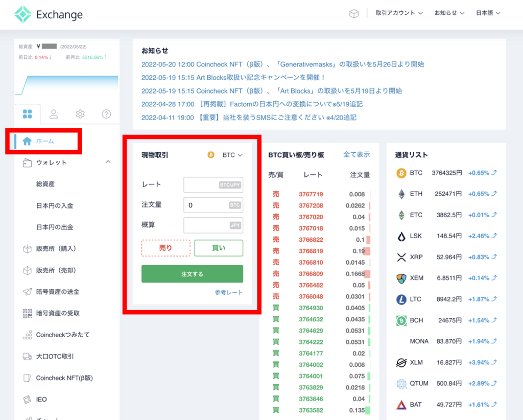The image size is (523, 420).
Task: Open Generativemasks announcement from 2022-05-20
Action: click(x=282, y=64)
